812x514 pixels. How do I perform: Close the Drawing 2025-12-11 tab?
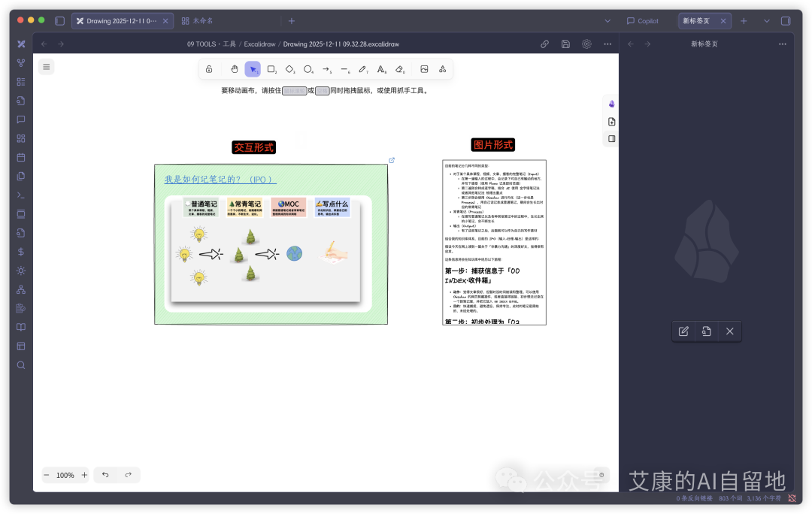pos(165,21)
